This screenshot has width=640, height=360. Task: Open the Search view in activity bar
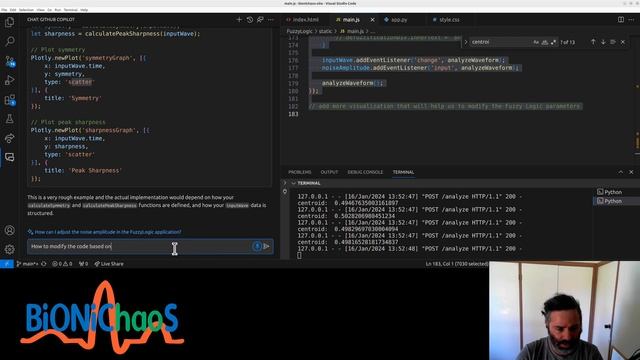click(9, 41)
